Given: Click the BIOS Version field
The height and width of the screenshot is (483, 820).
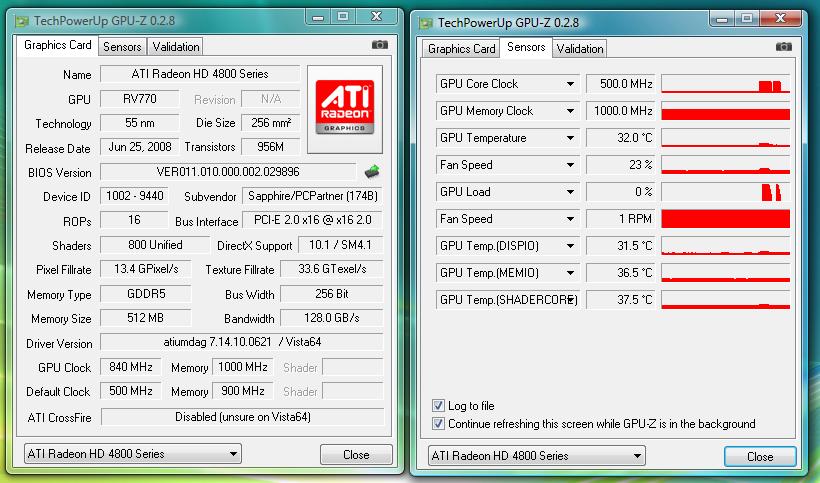Looking at the screenshot, I should tap(228, 172).
